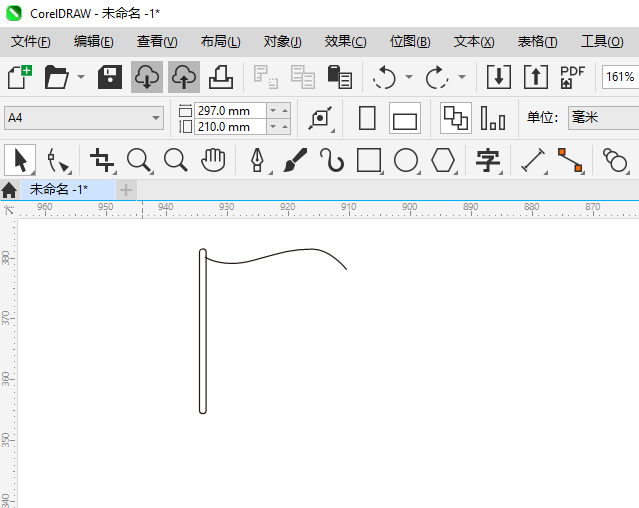Click the cloud download icon
The height and width of the screenshot is (508, 639).
(x=147, y=77)
